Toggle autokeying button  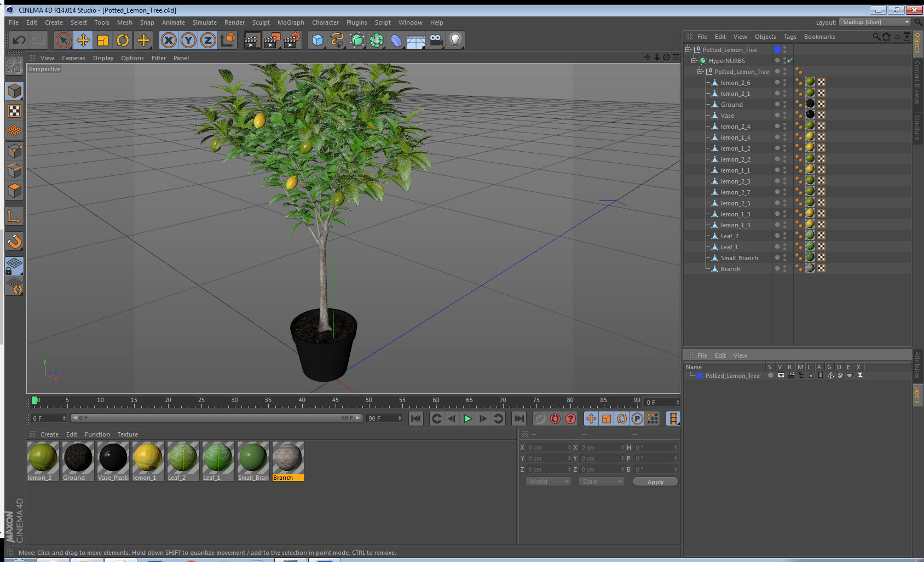555,418
